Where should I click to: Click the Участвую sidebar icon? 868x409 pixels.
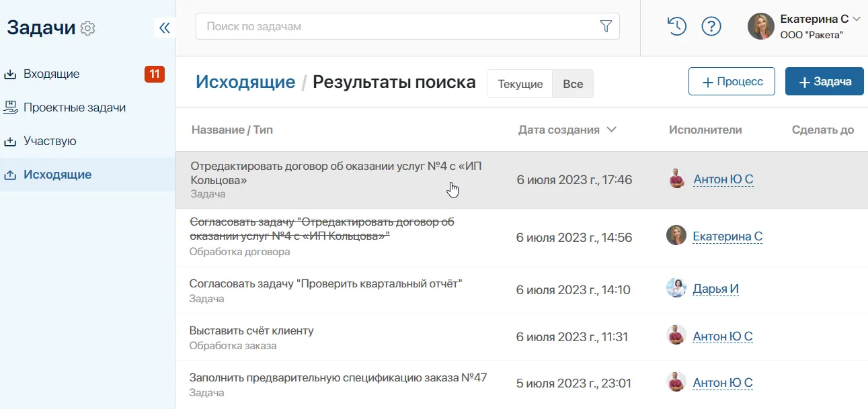(10, 142)
